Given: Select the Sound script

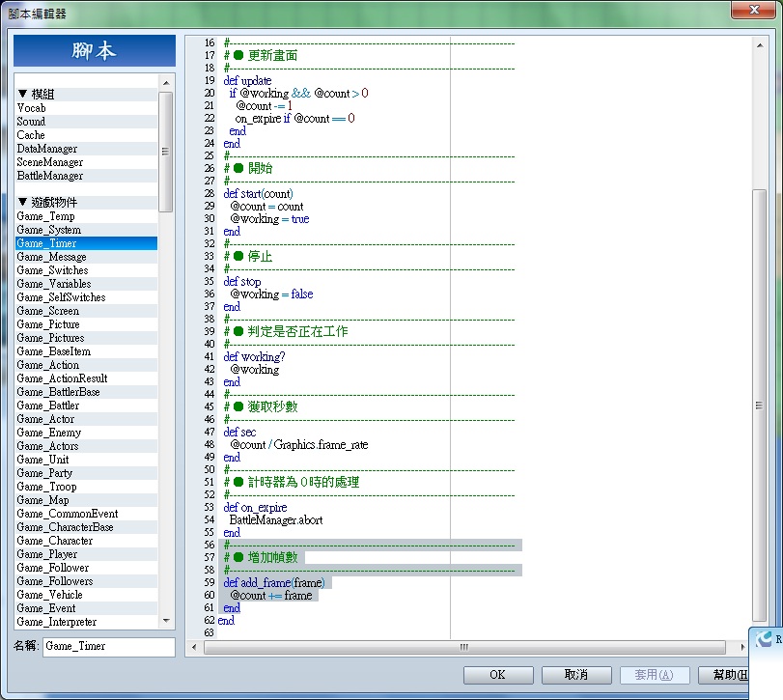Looking at the screenshot, I should coord(86,122).
